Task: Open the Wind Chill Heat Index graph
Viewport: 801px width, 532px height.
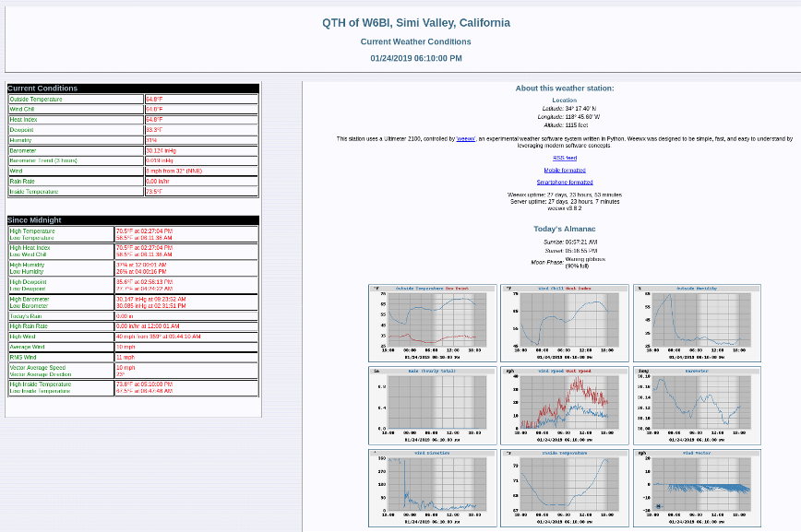Action: click(565, 324)
